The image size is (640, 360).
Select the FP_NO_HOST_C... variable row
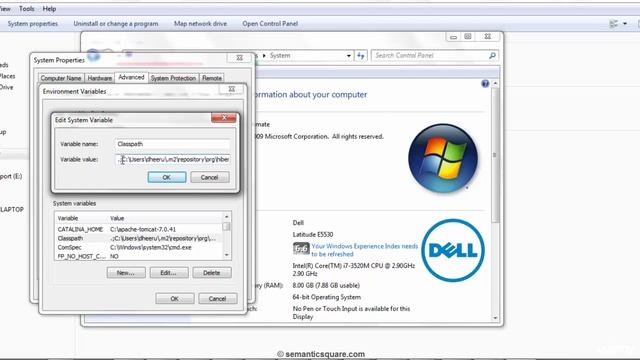click(138, 256)
